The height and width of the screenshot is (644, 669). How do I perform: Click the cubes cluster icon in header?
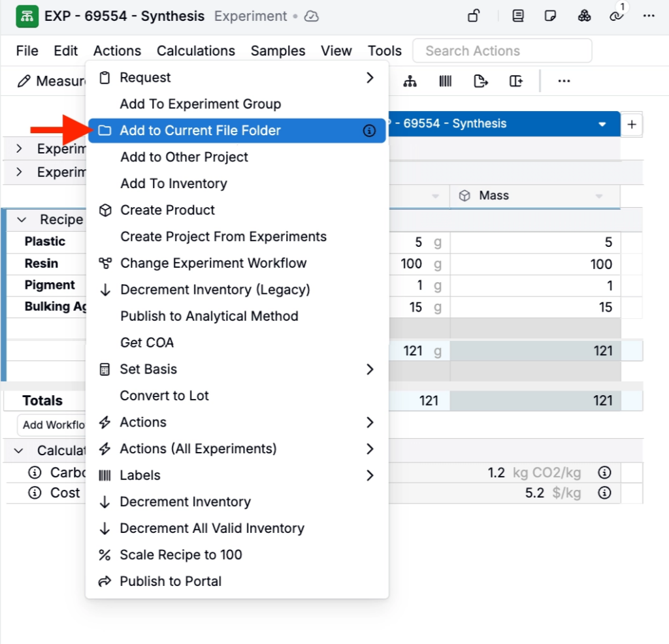click(x=584, y=16)
